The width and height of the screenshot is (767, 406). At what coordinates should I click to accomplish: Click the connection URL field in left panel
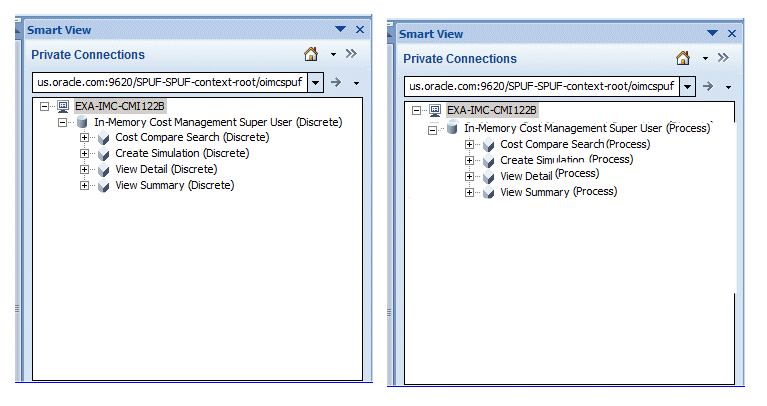pos(170,82)
